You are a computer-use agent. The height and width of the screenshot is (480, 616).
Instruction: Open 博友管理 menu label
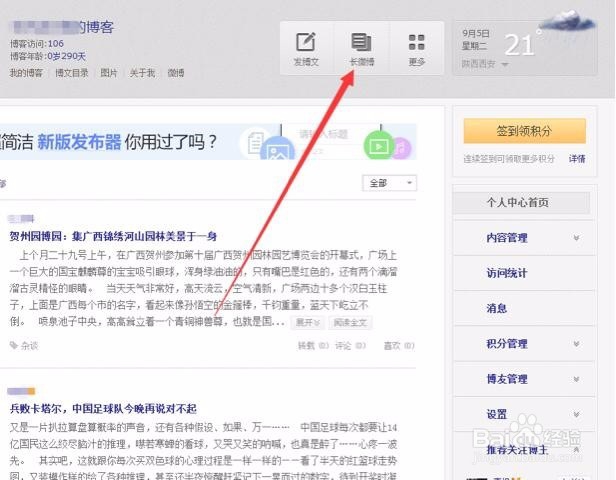pyautogui.click(x=507, y=379)
